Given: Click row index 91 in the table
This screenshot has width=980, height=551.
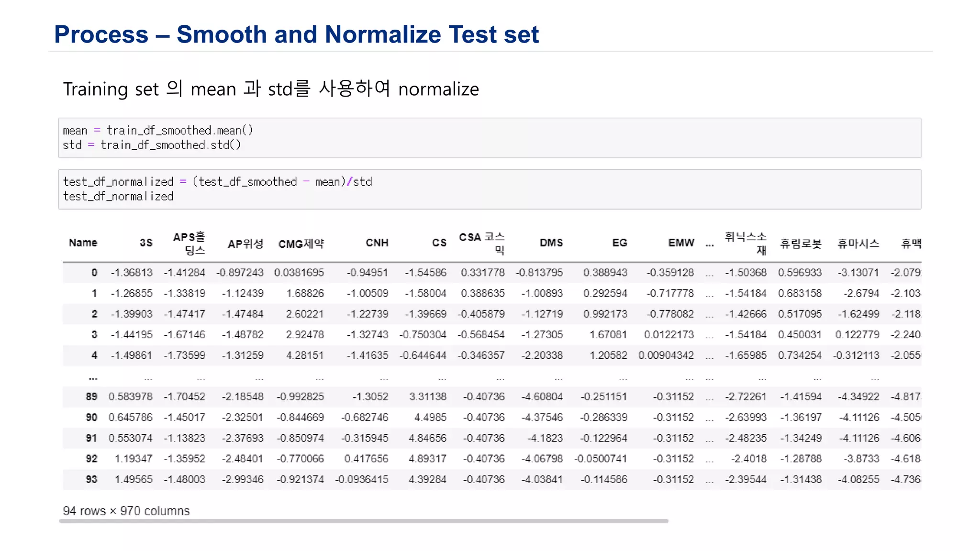Looking at the screenshot, I should coord(91,438).
